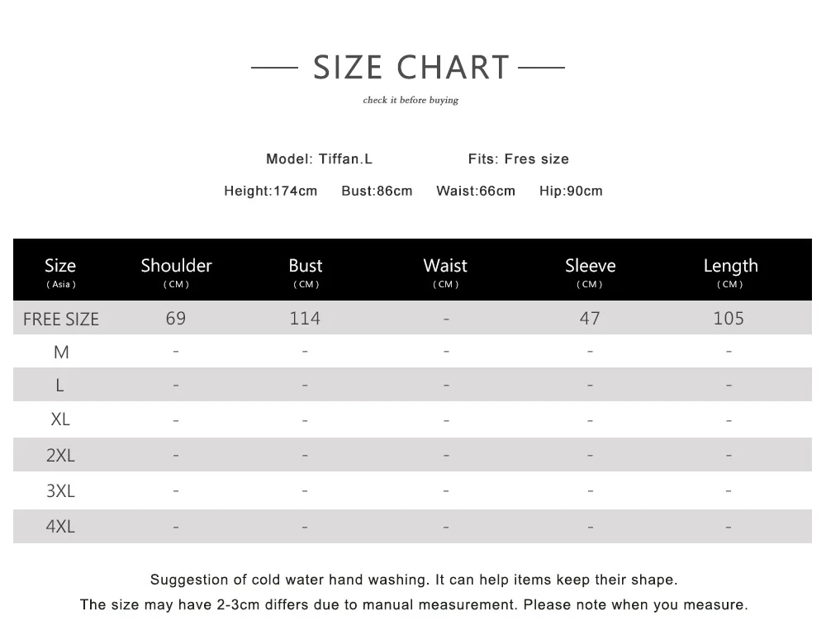Select the 2XL size row label
826x644 pixels.
pos(60,455)
